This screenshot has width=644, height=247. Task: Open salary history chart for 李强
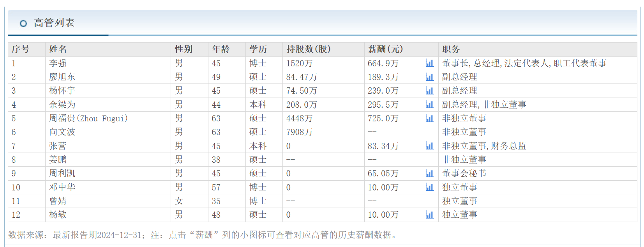point(429,63)
